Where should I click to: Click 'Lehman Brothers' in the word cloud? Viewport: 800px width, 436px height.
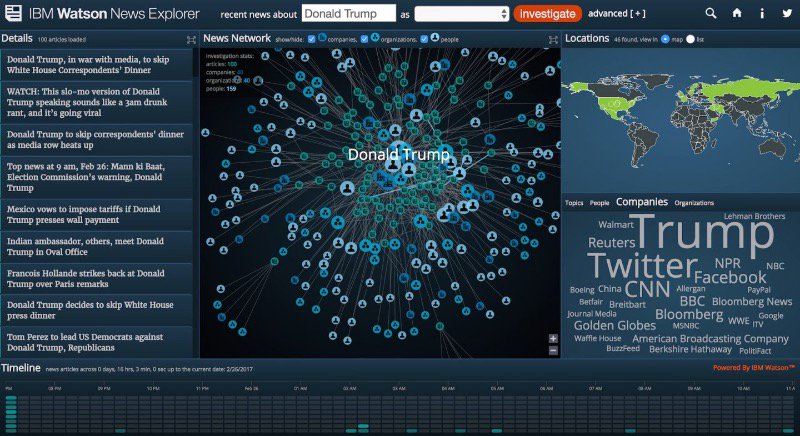[754, 216]
